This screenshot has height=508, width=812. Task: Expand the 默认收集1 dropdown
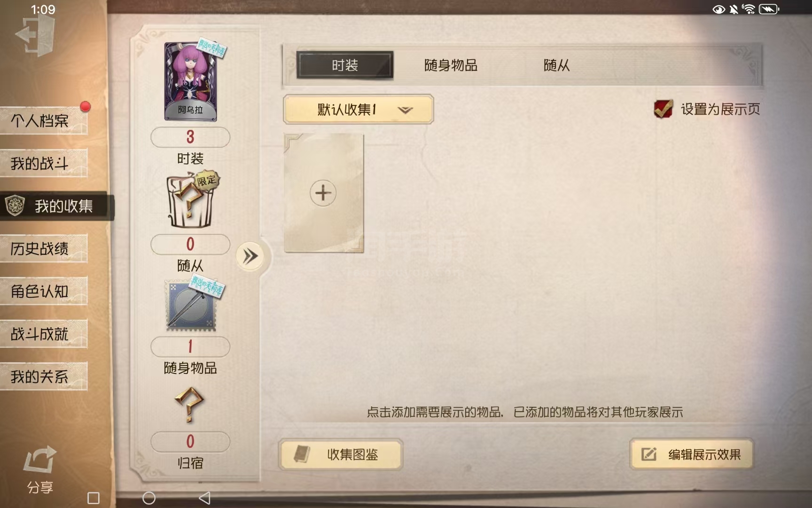[359, 110]
